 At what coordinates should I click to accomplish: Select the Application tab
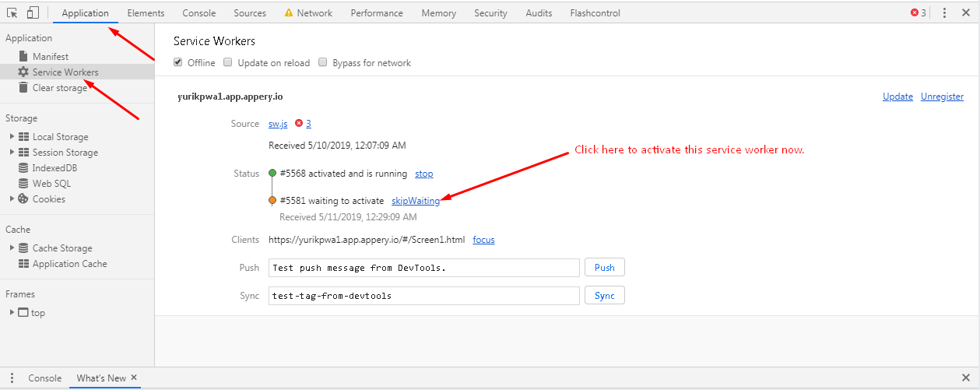[85, 13]
